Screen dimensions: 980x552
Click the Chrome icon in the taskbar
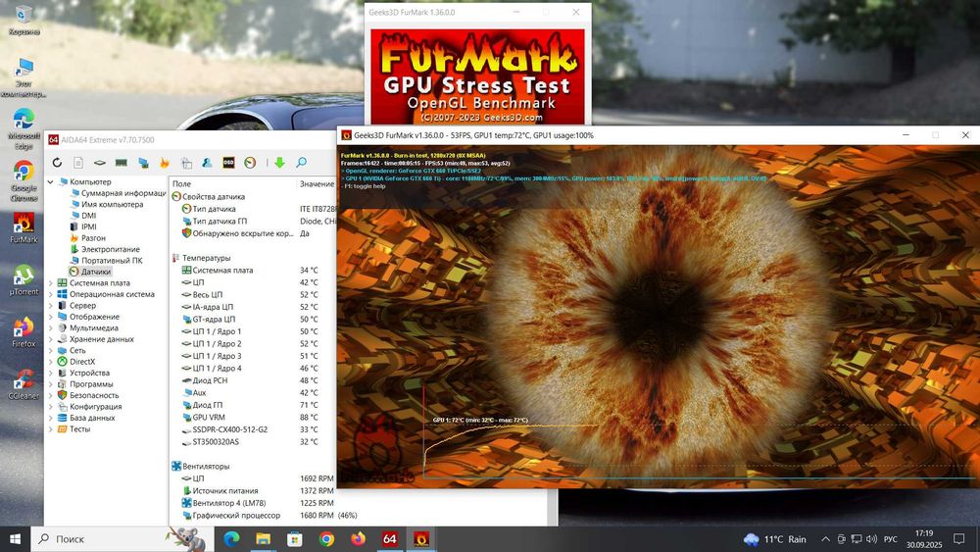pos(326,539)
